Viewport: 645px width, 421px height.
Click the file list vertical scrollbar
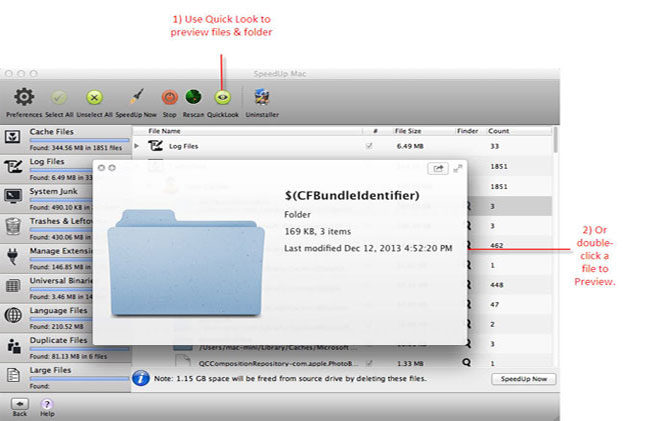(556, 140)
